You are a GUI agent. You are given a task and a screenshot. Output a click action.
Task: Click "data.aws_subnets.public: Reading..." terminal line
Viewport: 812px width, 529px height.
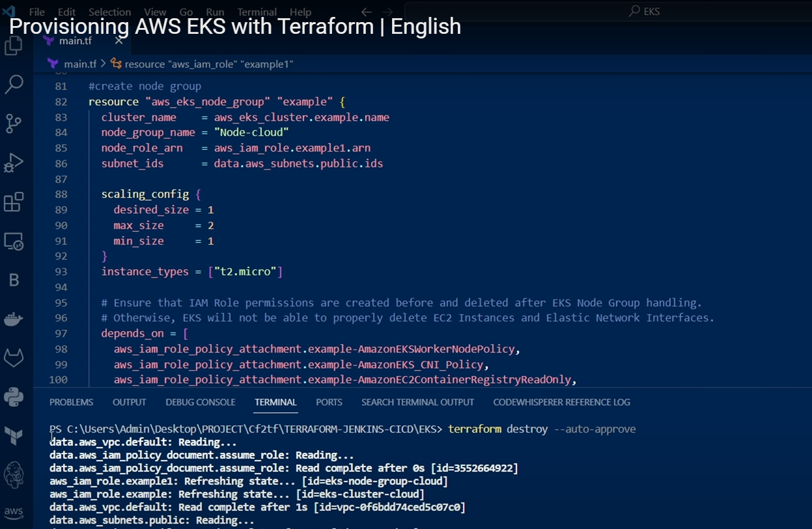tap(152, 521)
